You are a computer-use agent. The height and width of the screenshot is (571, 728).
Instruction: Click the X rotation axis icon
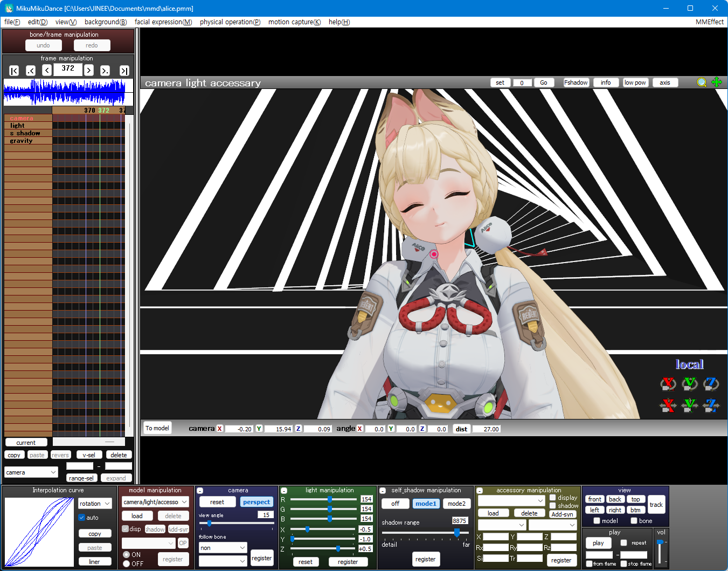[x=668, y=383]
